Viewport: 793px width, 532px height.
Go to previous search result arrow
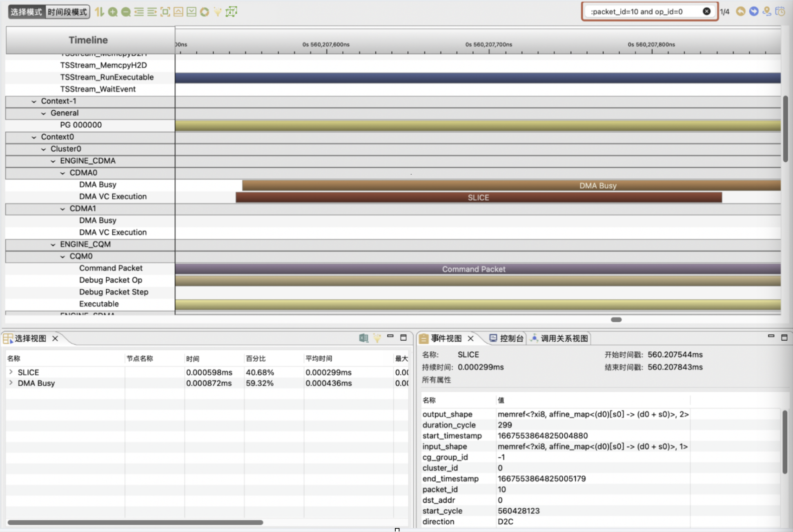740,11
